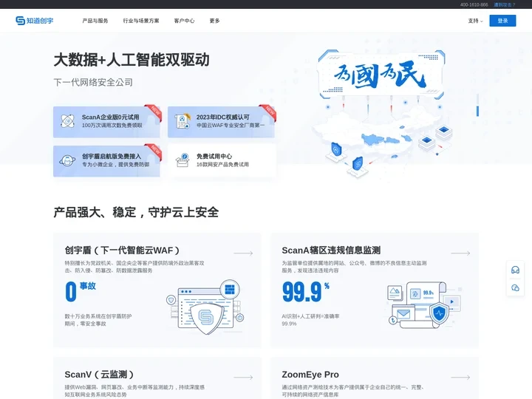Click the arrow on ScanA辖区违规信息监测 card
Viewport: 532px width, 399px height.
[x=460, y=253]
